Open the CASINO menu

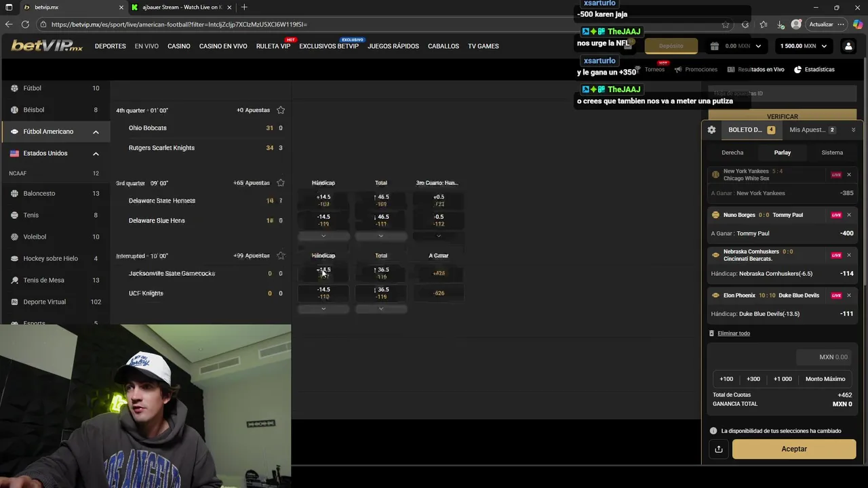[x=179, y=46]
